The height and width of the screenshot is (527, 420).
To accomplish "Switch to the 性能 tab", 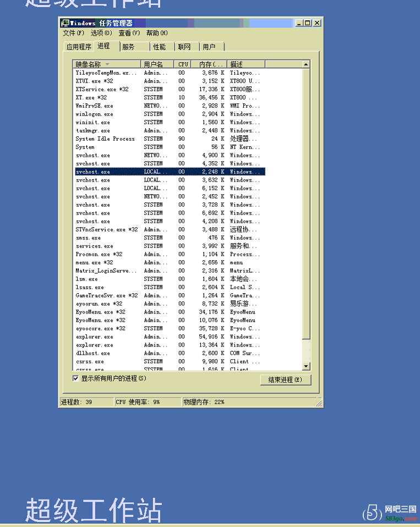I will (162, 47).
